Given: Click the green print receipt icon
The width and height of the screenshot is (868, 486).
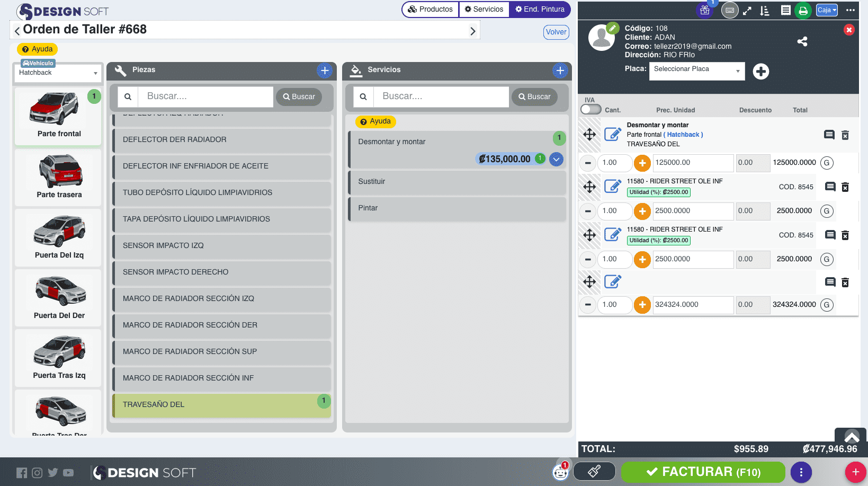Looking at the screenshot, I should point(803,11).
